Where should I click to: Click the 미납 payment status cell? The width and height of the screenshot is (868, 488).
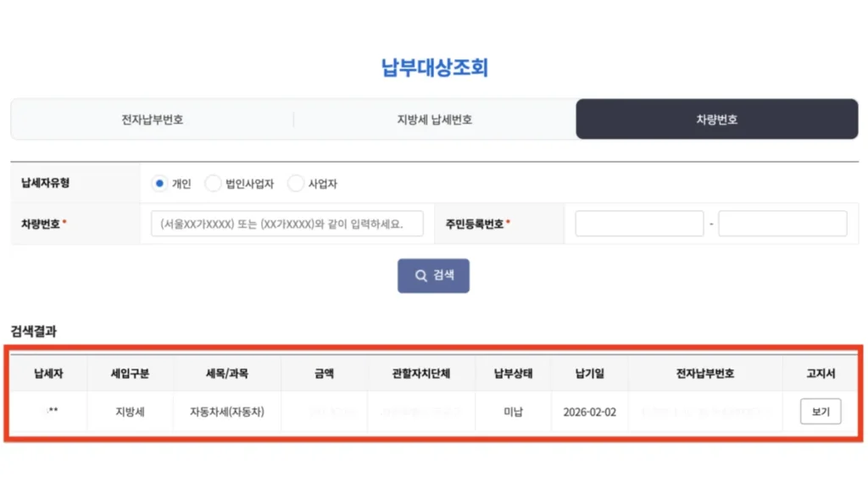[x=512, y=413]
